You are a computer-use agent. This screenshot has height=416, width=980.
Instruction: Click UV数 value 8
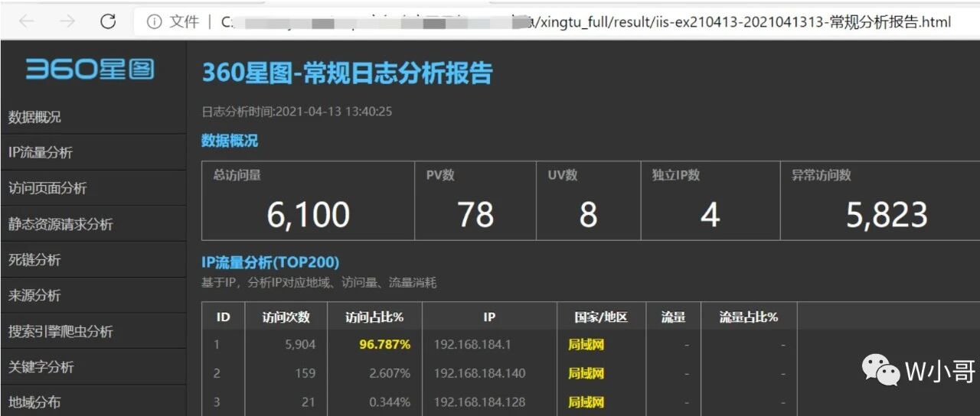pos(588,215)
